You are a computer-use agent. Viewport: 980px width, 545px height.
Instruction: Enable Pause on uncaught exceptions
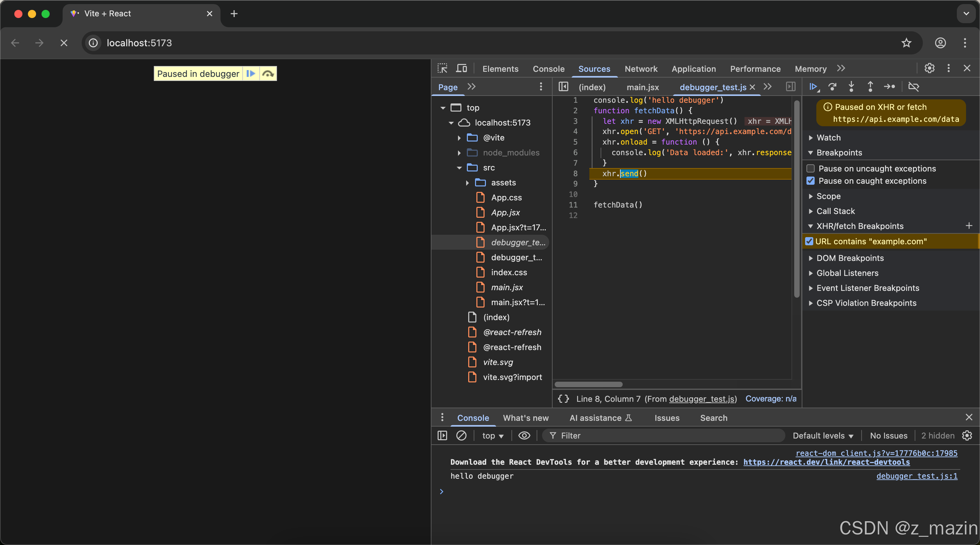pos(810,168)
